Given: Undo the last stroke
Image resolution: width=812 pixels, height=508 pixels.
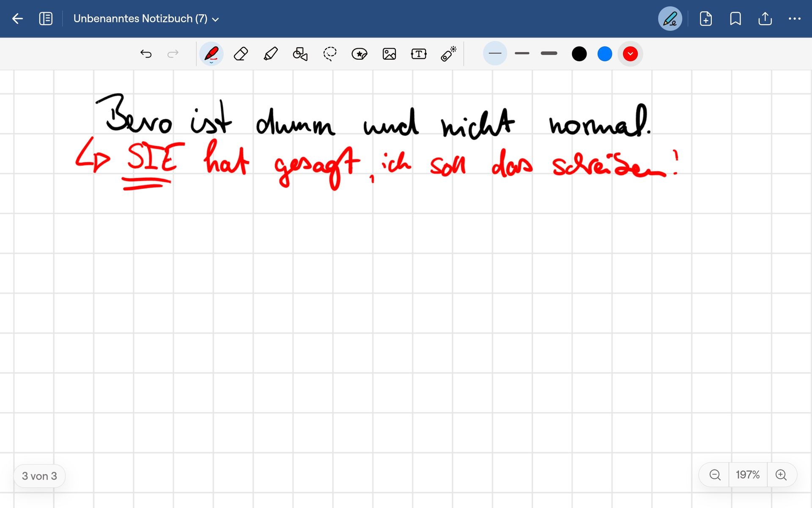Looking at the screenshot, I should point(146,54).
